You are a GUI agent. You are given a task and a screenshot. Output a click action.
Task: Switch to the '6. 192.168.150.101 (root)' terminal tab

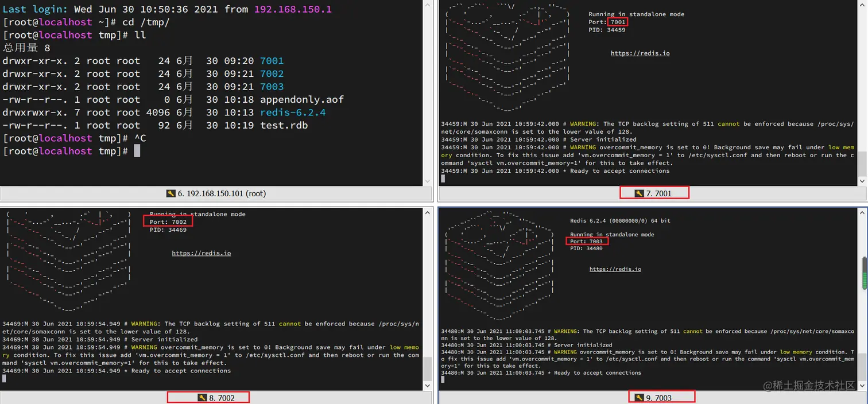click(216, 193)
